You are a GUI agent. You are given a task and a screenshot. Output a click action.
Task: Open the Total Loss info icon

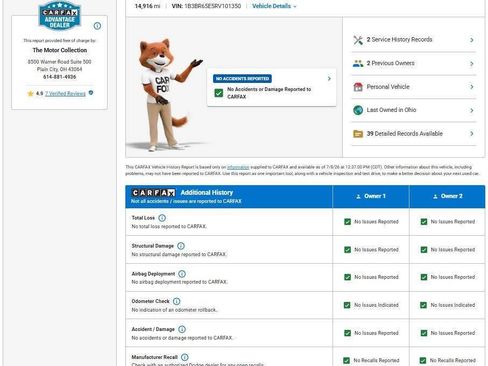pyautogui.click(x=162, y=218)
